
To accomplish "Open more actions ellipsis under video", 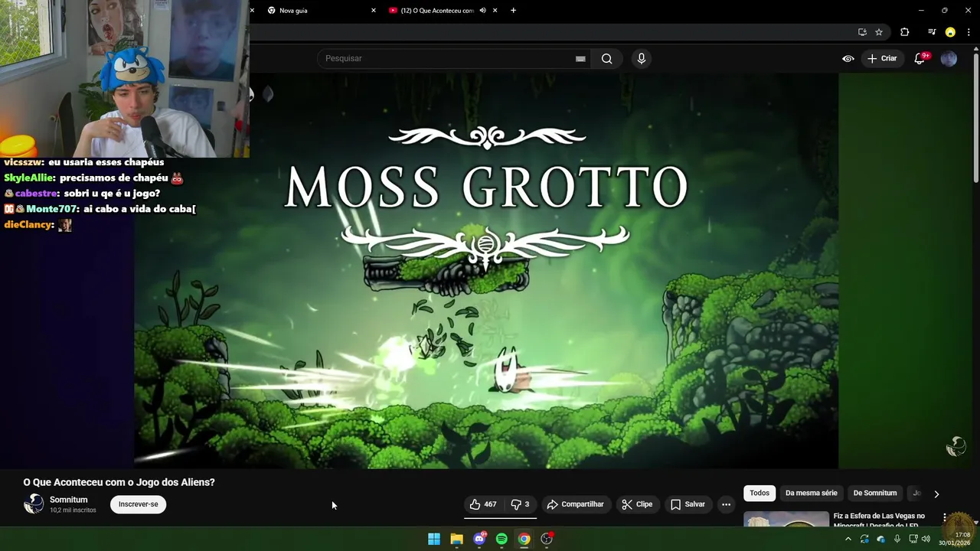I will [x=726, y=504].
